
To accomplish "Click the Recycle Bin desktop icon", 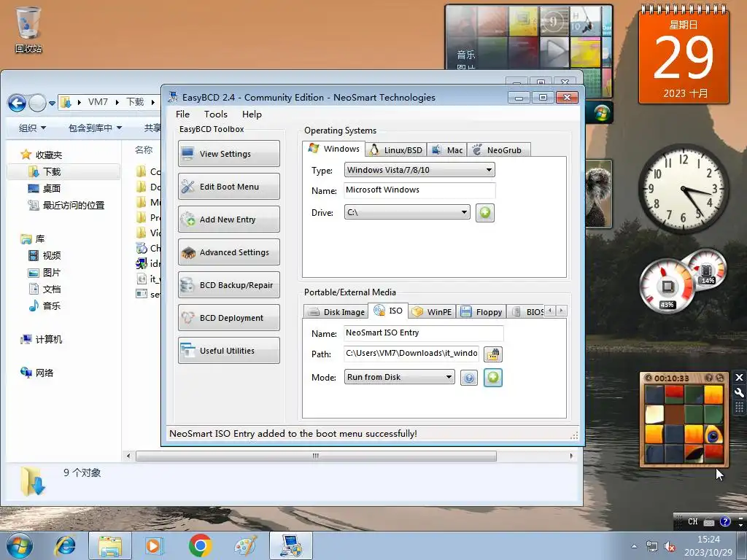I will click(28, 29).
